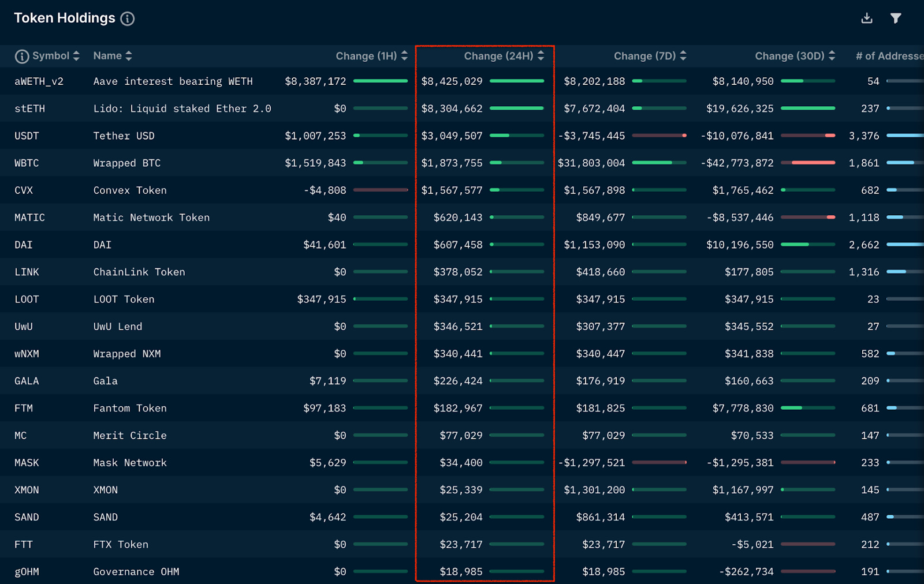Click address count 3,376 for USDT
Screen dimensions: 924x584
tap(864, 136)
